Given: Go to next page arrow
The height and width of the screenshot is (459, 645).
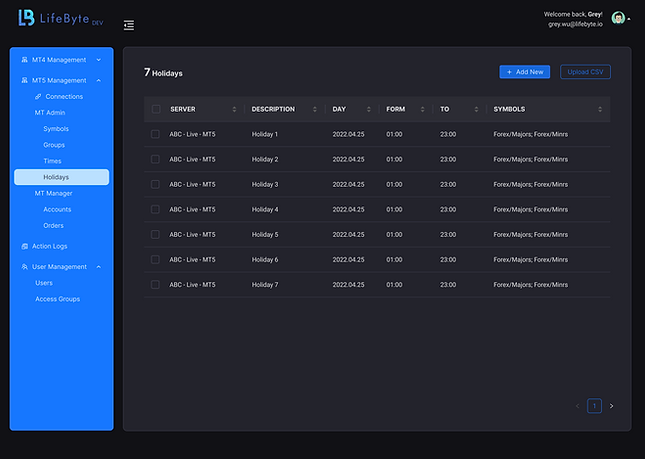Looking at the screenshot, I should tap(612, 406).
